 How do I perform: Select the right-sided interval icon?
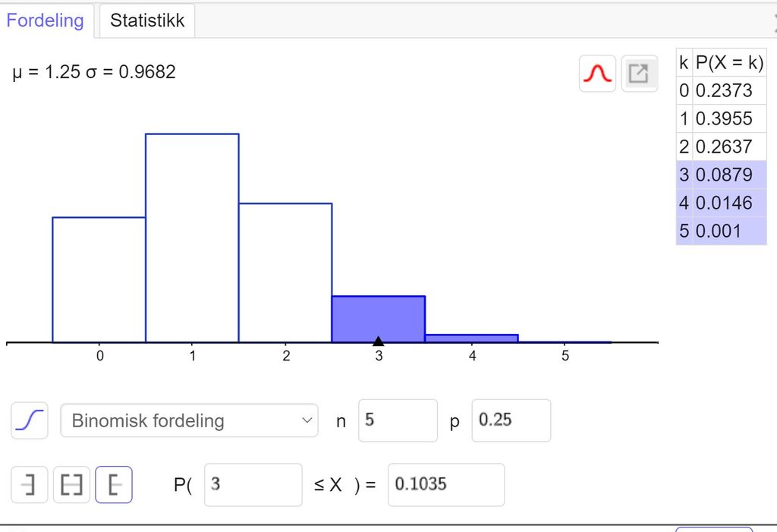(114, 484)
